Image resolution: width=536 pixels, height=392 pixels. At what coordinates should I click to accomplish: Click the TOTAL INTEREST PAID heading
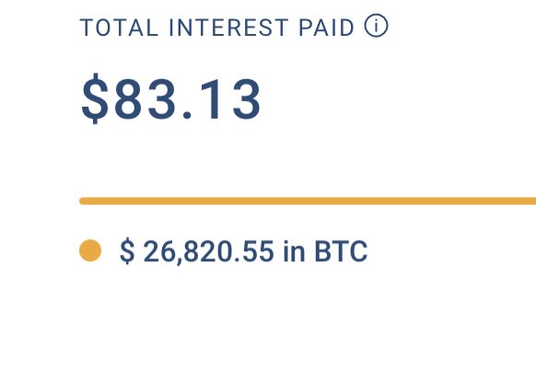217,28
